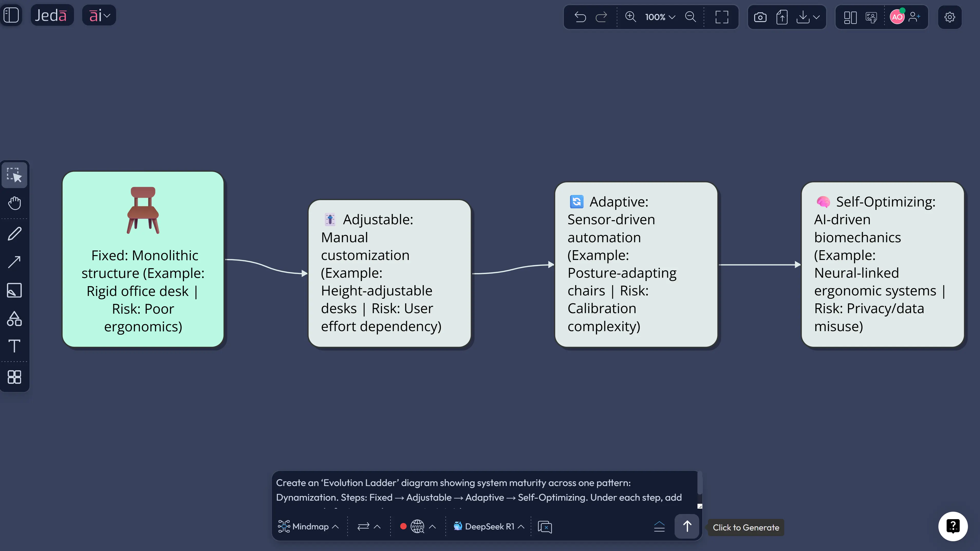Open the templates grid from sidebar

click(x=15, y=377)
